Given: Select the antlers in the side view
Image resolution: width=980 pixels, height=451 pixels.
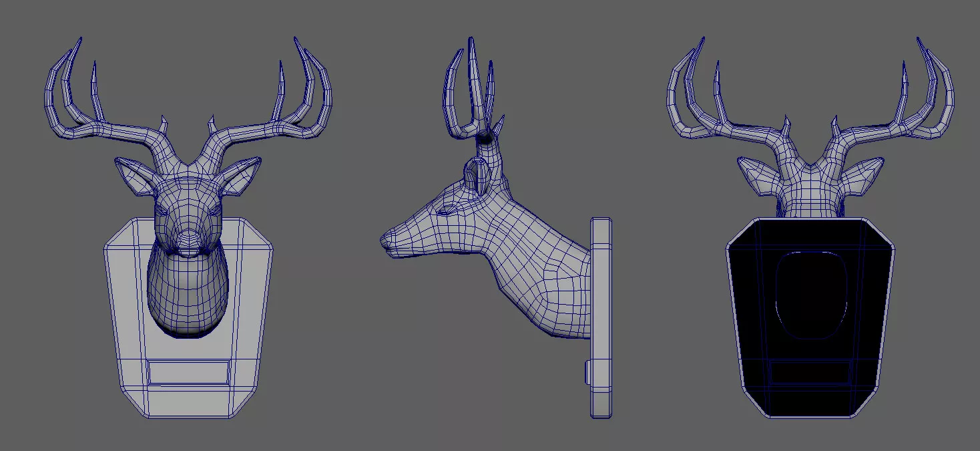Looking at the screenshot, I should (473, 94).
